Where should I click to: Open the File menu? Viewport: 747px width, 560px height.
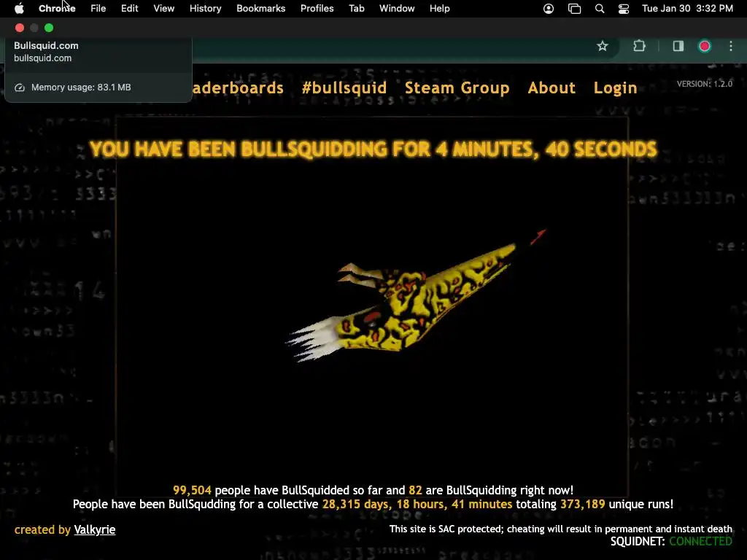pyautogui.click(x=98, y=9)
